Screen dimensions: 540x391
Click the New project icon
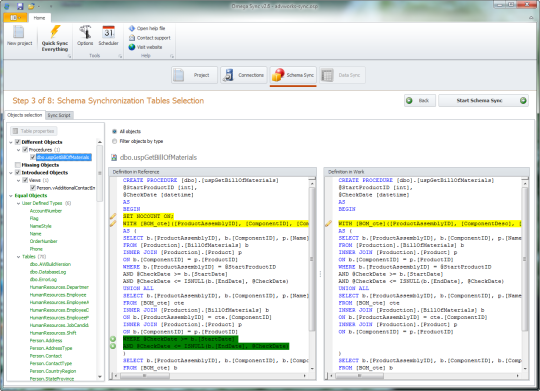(19, 32)
